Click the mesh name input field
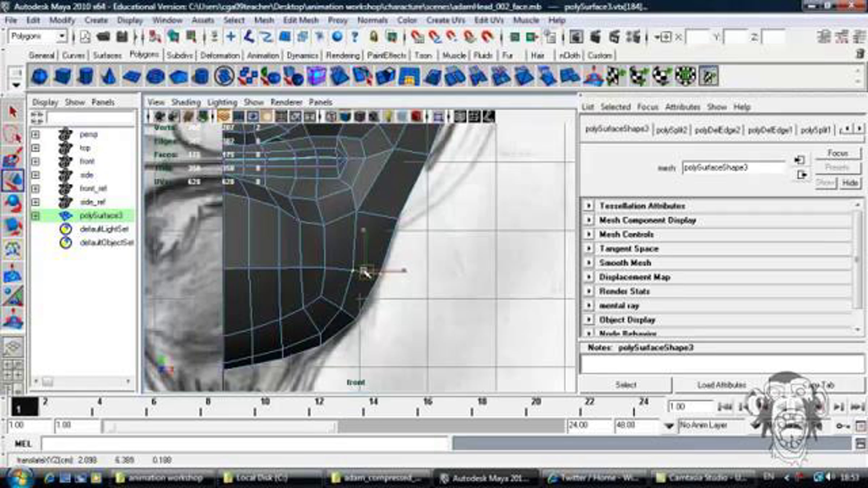The width and height of the screenshot is (868, 488). [733, 168]
